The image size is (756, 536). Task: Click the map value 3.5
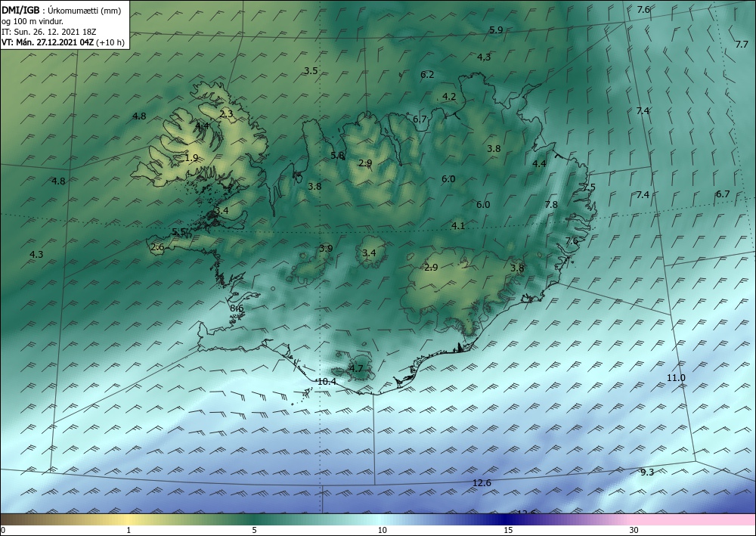tap(311, 71)
